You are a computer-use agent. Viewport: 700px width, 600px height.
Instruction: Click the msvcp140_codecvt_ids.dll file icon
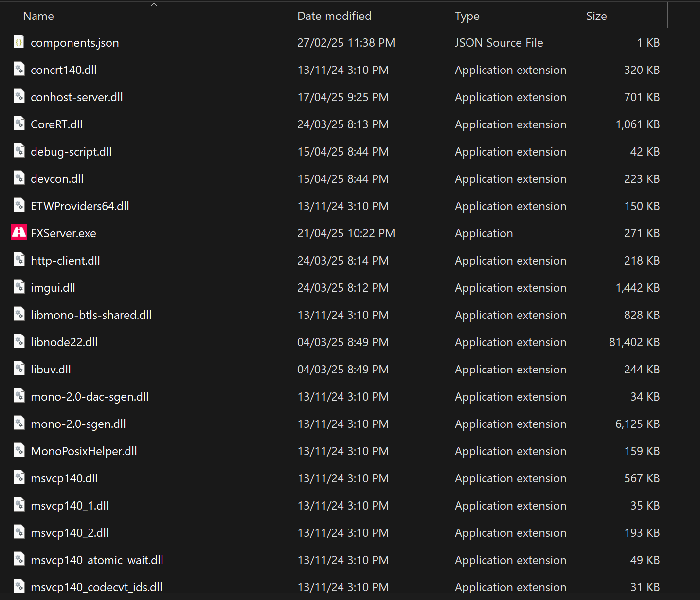point(19,586)
